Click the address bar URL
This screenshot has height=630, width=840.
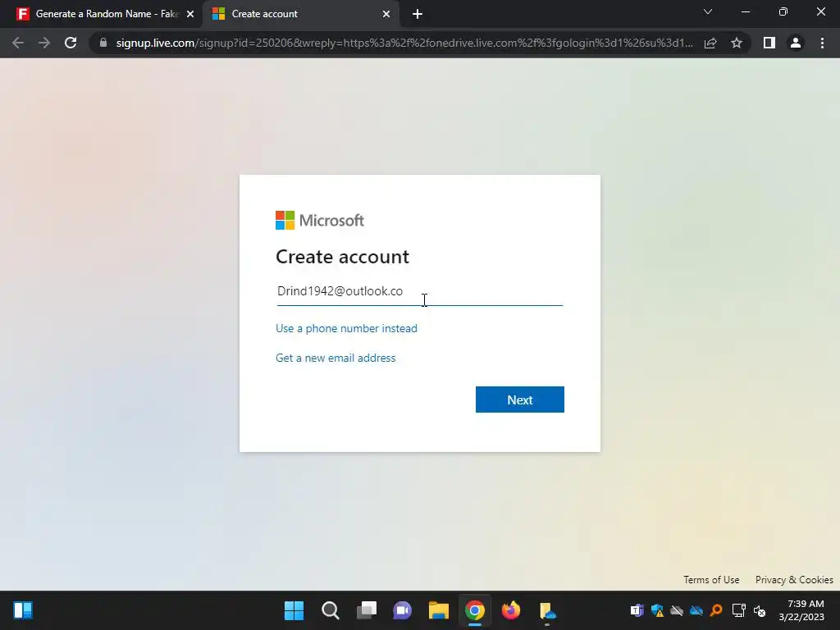pyautogui.click(x=404, y=43)
